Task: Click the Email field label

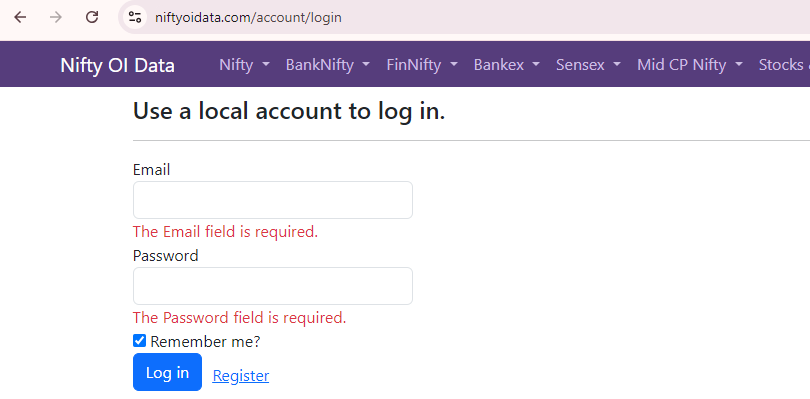Action: click(151, 170)
